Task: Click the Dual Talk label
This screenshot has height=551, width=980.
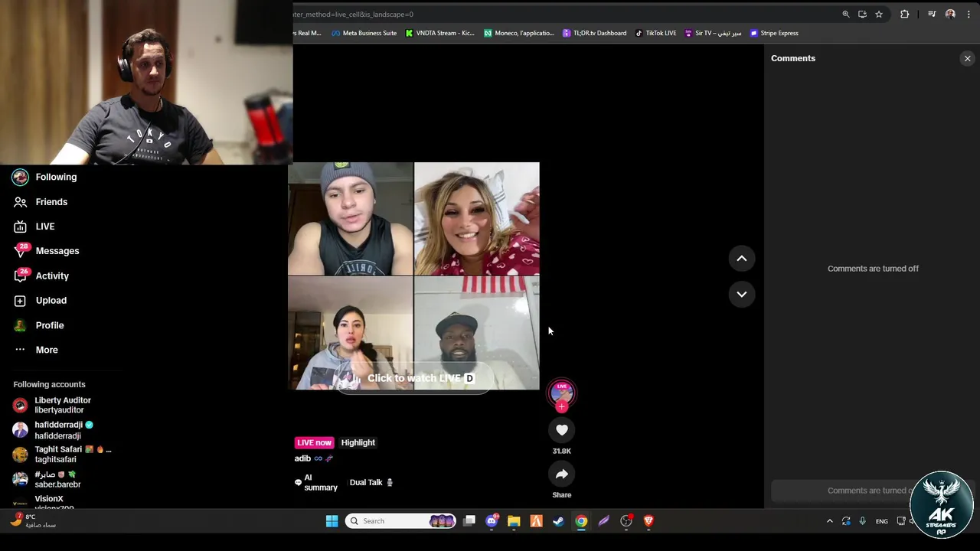Action: (x=371, y=482)
